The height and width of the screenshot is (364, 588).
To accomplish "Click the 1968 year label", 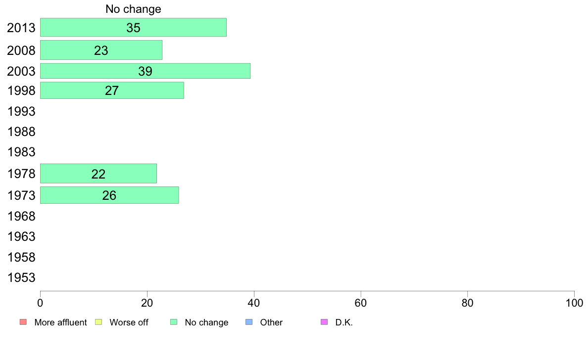I will [x=21, y=216].
